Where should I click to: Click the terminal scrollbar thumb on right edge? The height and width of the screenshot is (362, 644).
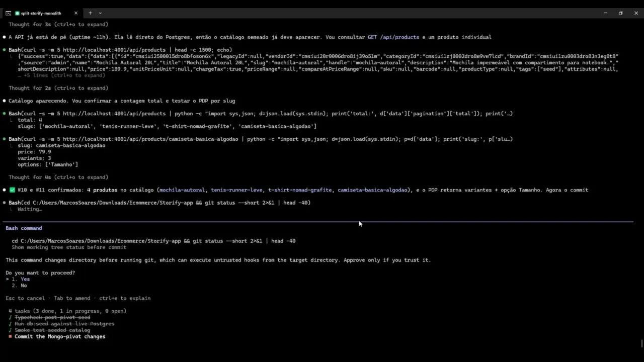tap(641, 344)
